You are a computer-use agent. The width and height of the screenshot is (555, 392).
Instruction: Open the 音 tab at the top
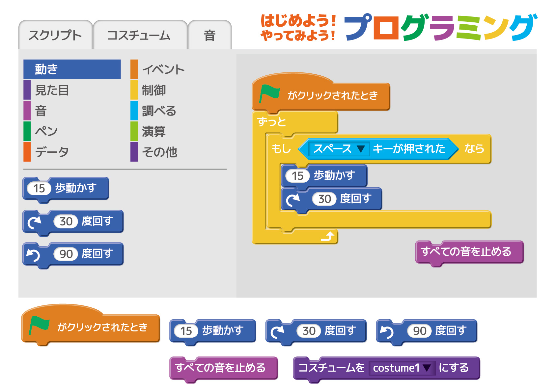pos(209,36)
